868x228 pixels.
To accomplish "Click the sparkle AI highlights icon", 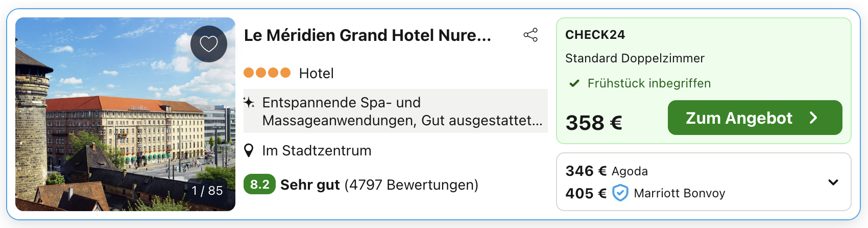I will pyautogui.click(x=249, y=103).
